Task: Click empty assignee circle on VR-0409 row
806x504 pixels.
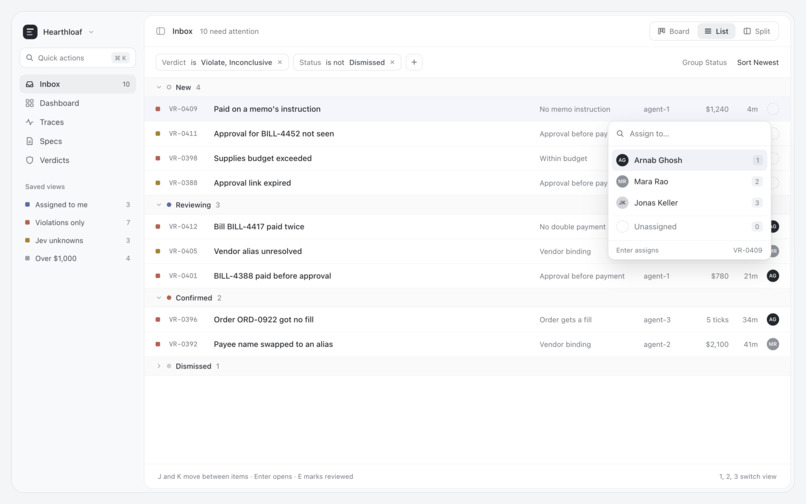Action: pyautogui.click(x=773, y=109)
